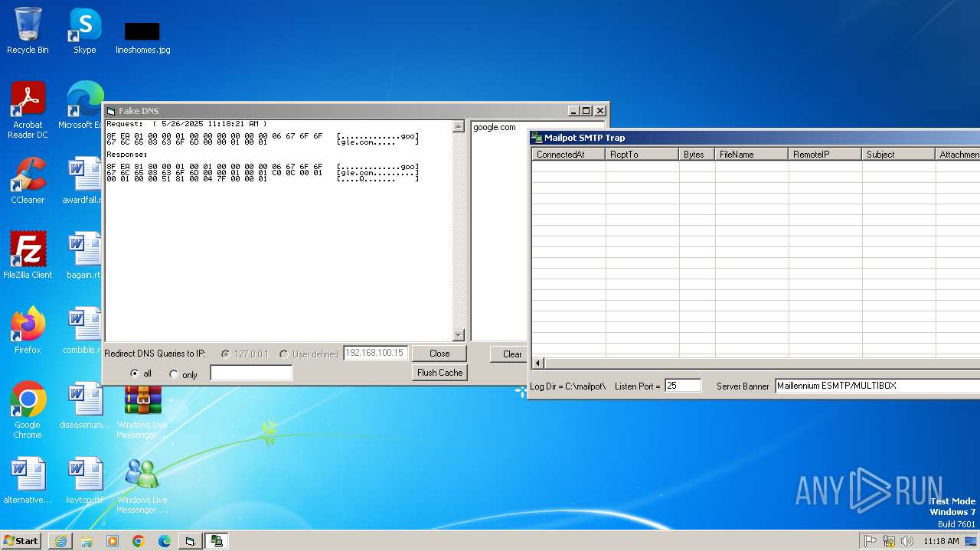Click the Listen Port field in Mailpot
Screen dimensions: 980x551
point(683,386)
